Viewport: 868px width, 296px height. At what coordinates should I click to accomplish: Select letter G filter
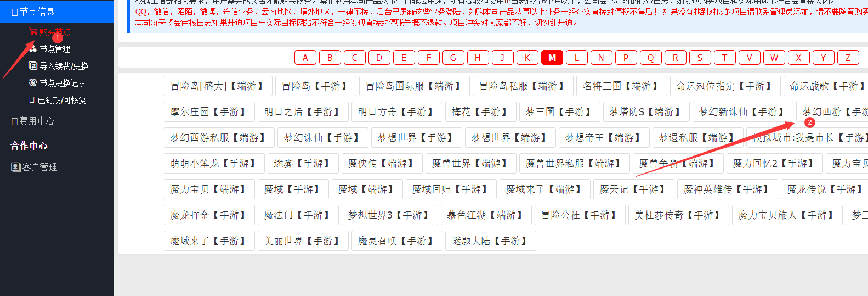[x=453, y=58]
